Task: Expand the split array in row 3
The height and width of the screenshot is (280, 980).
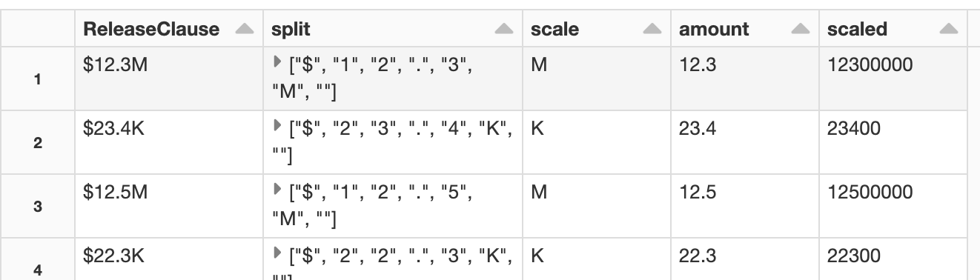Action: 277,192
